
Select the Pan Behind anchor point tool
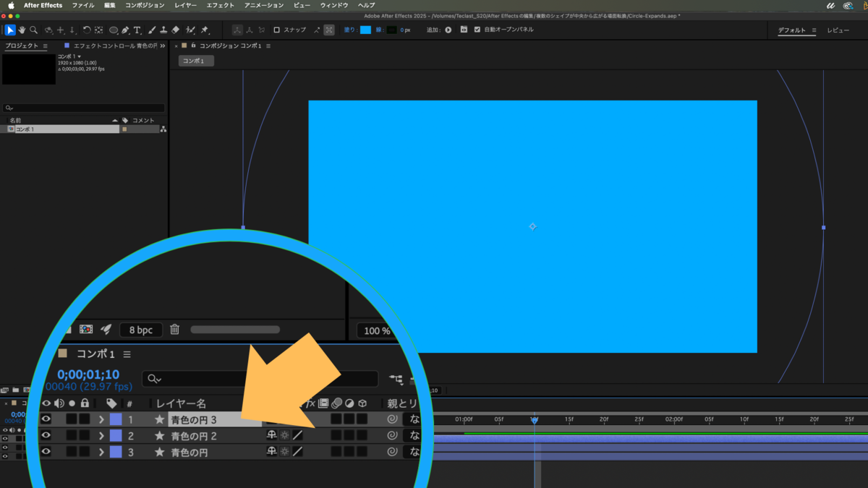tap(98, 30)
